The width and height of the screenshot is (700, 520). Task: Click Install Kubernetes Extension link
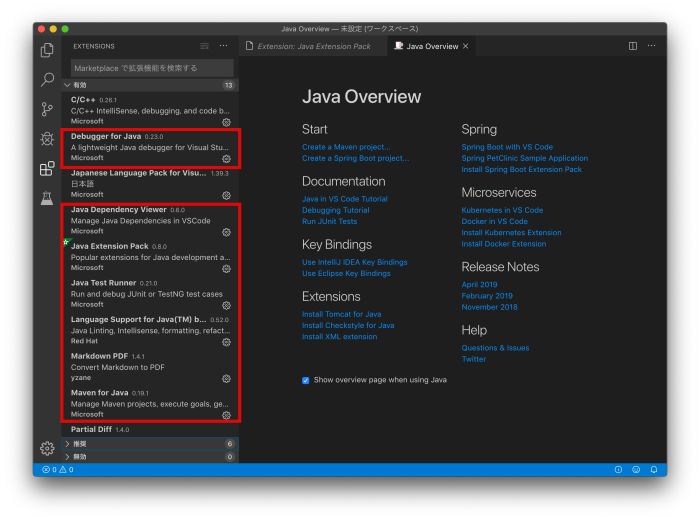(511, 232)
